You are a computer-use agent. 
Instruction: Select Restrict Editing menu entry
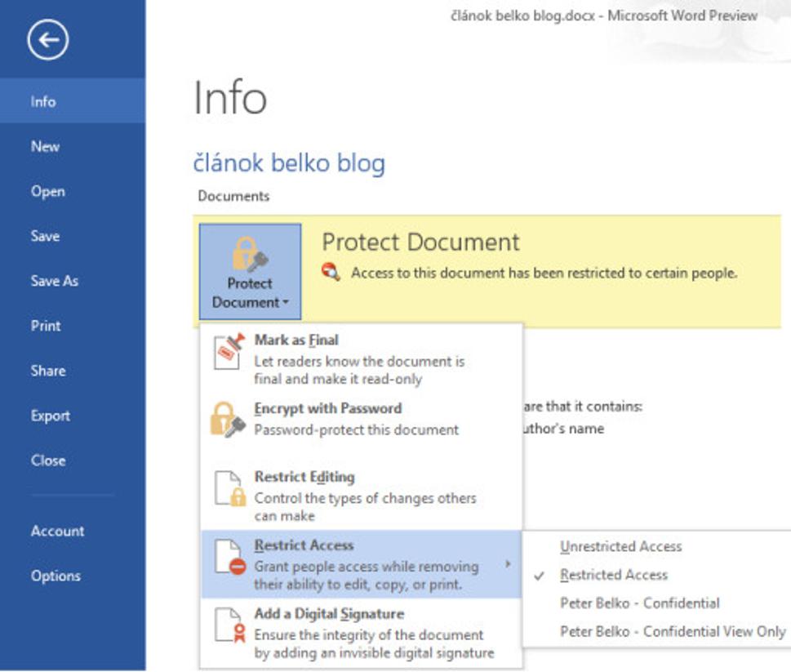coord(361,496)
